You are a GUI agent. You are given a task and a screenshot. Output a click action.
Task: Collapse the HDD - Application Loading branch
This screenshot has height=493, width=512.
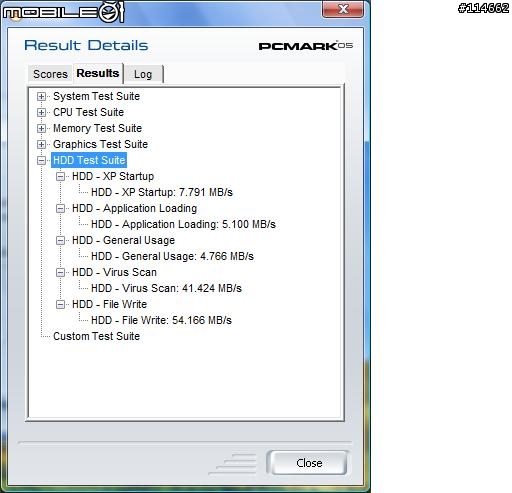pyautogui.click(x=60, y=209)
